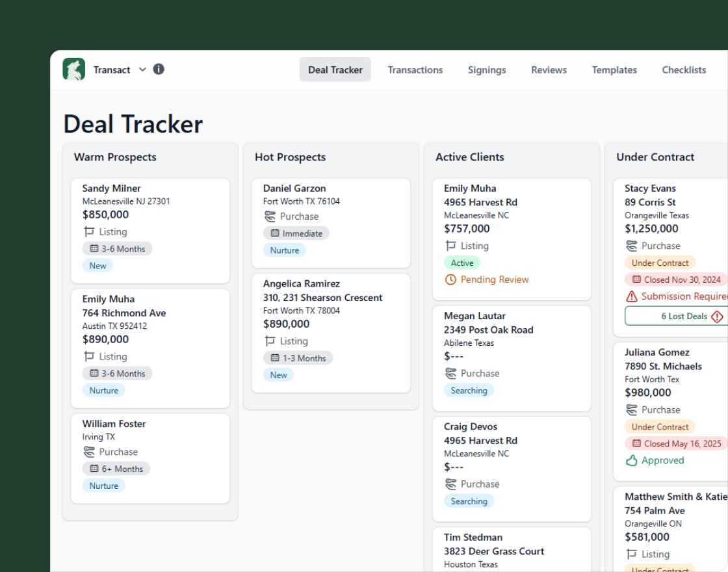
Task: Click the Pending Review status text
Action: click(x=495, y=279)
